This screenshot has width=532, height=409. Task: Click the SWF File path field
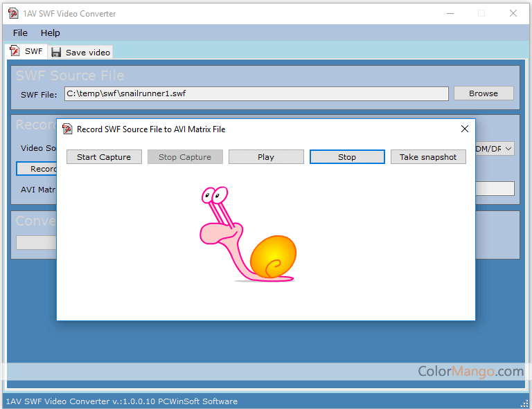(256, 93)
